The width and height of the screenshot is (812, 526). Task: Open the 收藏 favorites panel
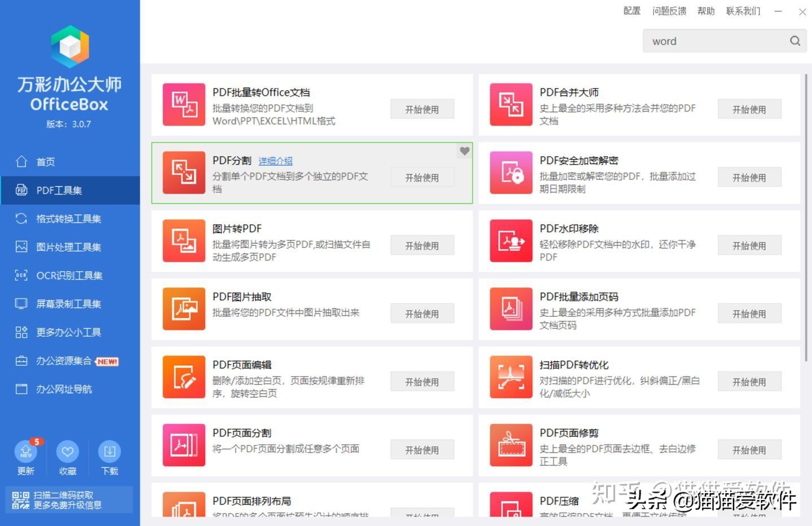pyautogui.click(x=67, y=451)
